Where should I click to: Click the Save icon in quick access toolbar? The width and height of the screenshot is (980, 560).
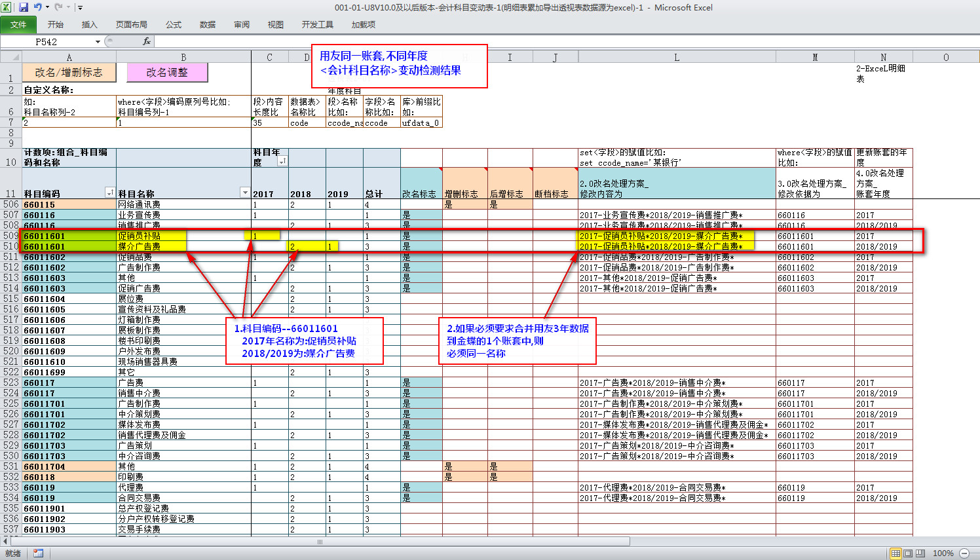(24, 7)
